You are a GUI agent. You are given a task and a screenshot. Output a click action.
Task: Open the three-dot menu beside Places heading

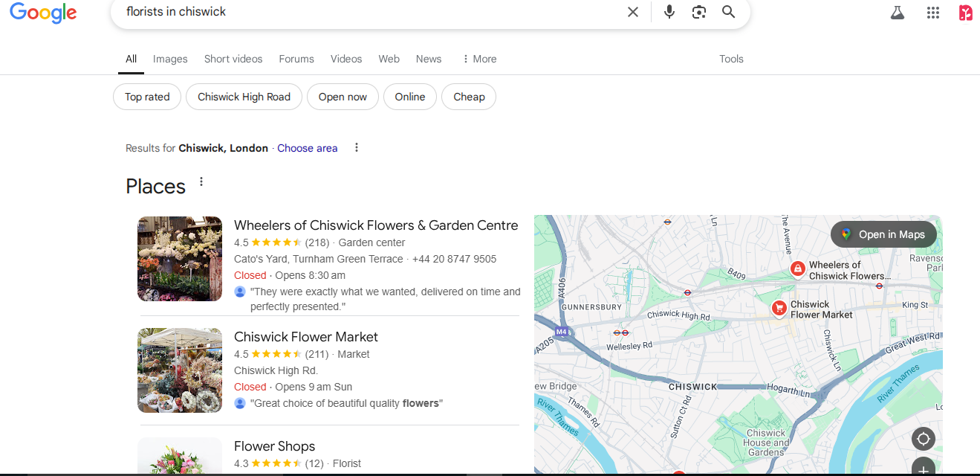201,182
